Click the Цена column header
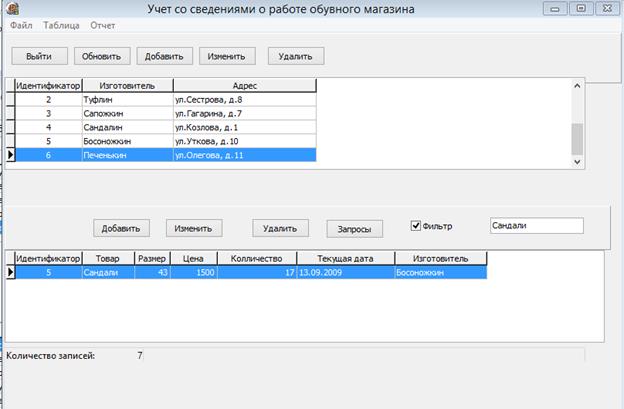Screen dimensions: 624x409 [193, 259]
